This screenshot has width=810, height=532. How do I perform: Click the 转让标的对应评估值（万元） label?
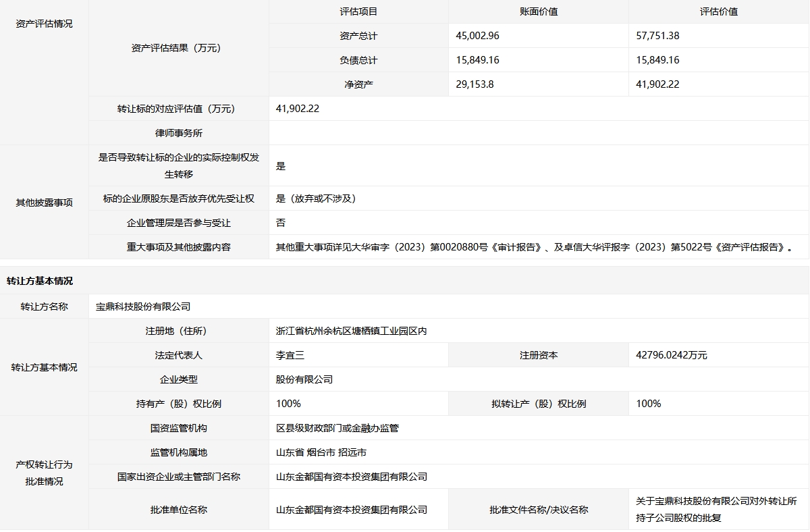coord(179,109)
